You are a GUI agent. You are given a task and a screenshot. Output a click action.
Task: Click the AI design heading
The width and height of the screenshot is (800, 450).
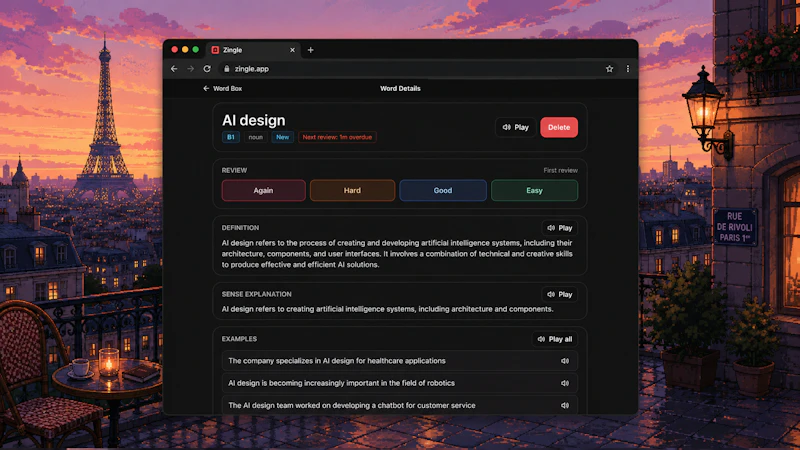254,120
